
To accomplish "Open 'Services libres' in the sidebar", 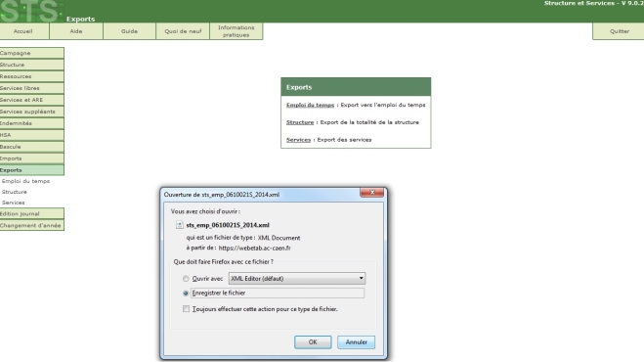I will click(31, 88).
